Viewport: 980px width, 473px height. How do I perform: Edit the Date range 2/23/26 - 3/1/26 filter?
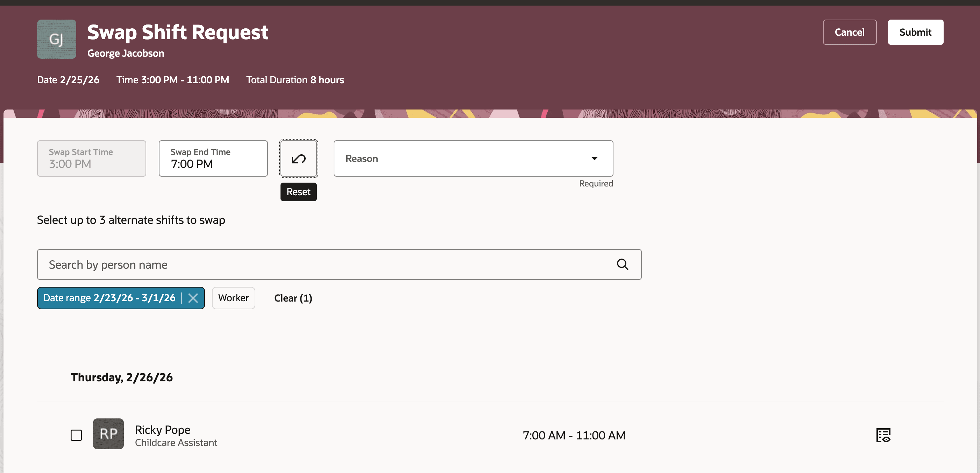pyautogui.click(x=109, y=298)
